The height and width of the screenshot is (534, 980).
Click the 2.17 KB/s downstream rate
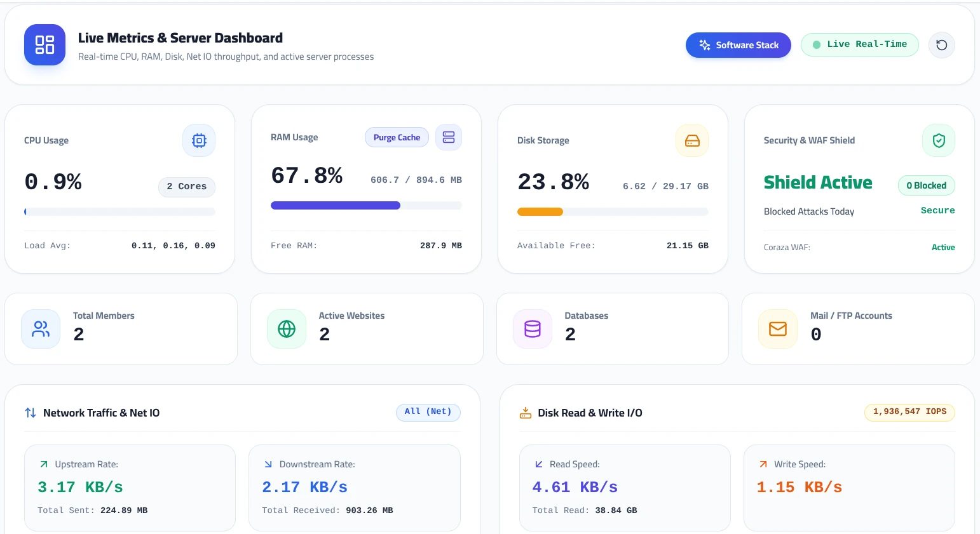(x=305, y=487)
